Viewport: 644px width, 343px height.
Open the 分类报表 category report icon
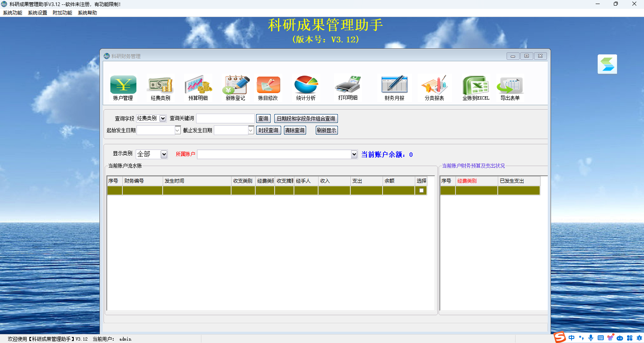435,85
